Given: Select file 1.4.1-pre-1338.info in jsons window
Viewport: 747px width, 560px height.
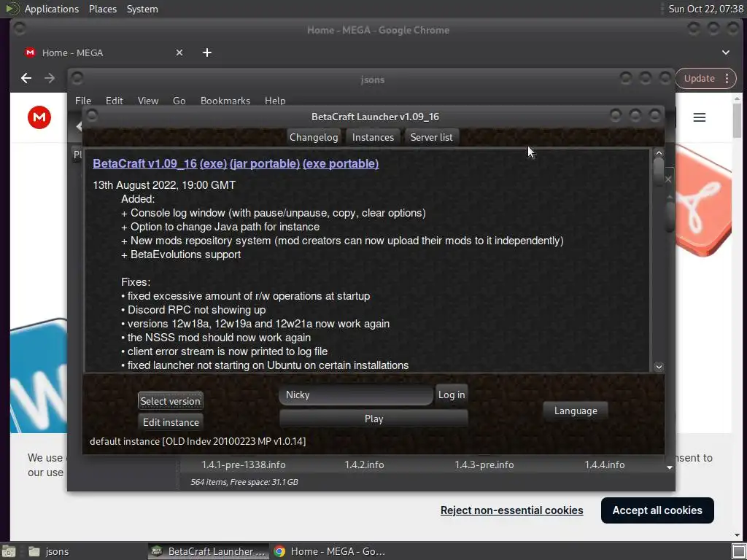Looking at the screenshot, I should click(244, 464).
